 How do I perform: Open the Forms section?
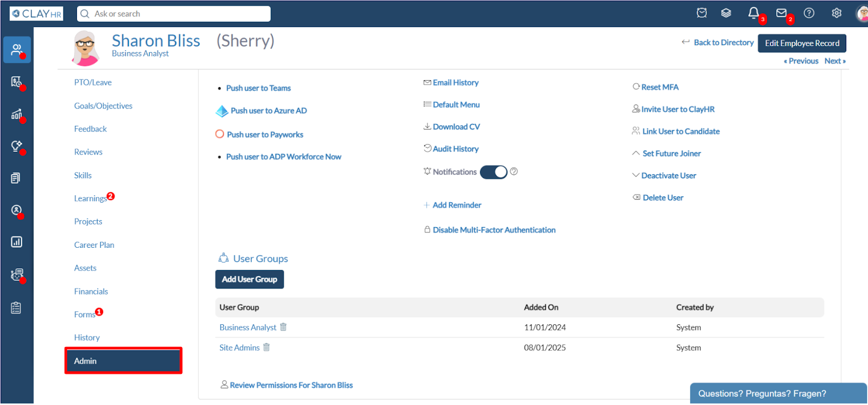point(85,314)
